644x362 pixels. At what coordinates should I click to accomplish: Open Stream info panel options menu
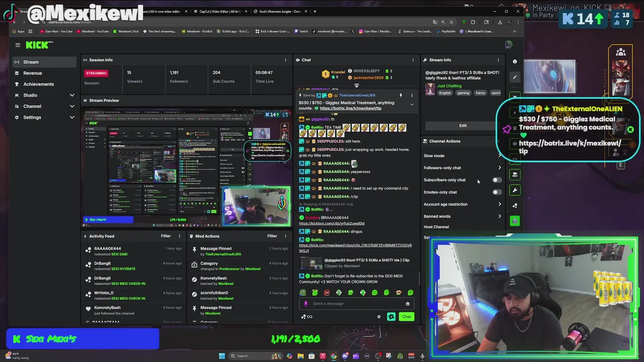498,60
